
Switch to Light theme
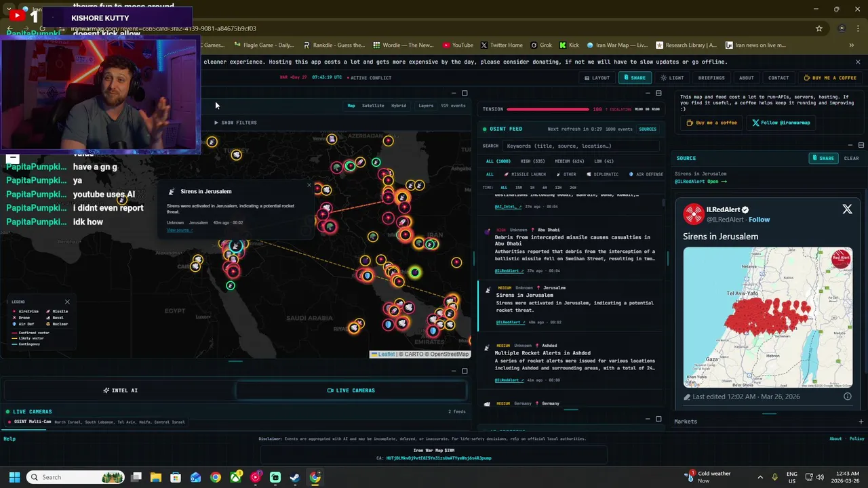[673, 78]
